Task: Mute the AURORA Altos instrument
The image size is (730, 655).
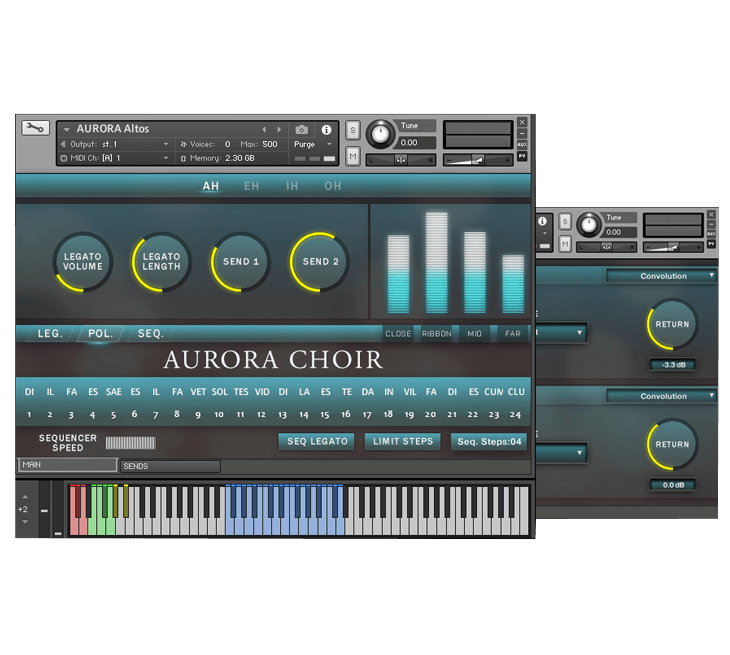Action: [353, 156]
